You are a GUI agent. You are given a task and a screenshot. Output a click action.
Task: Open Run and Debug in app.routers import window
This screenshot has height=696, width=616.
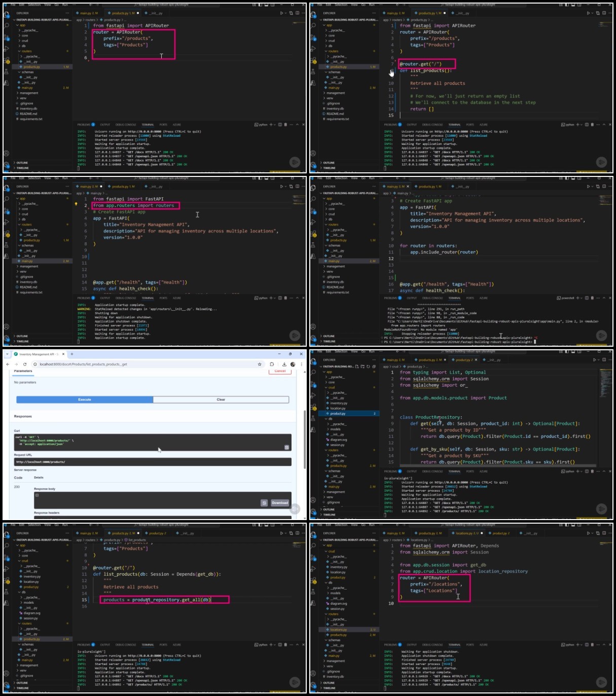coord(7,222)
